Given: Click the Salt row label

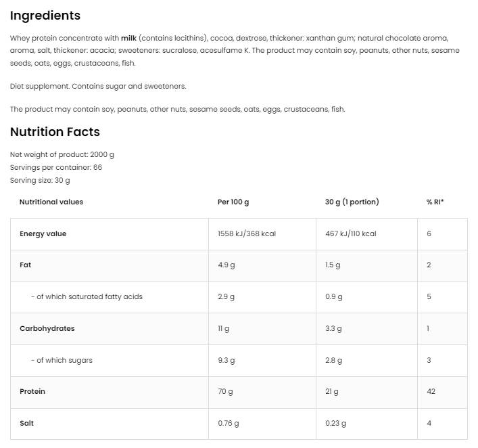Looking at the screenshot, I should (x=27, y=424).
